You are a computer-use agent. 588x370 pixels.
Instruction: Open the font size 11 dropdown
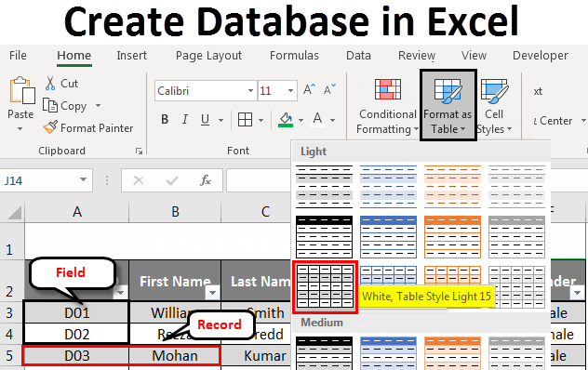point(290,91)
